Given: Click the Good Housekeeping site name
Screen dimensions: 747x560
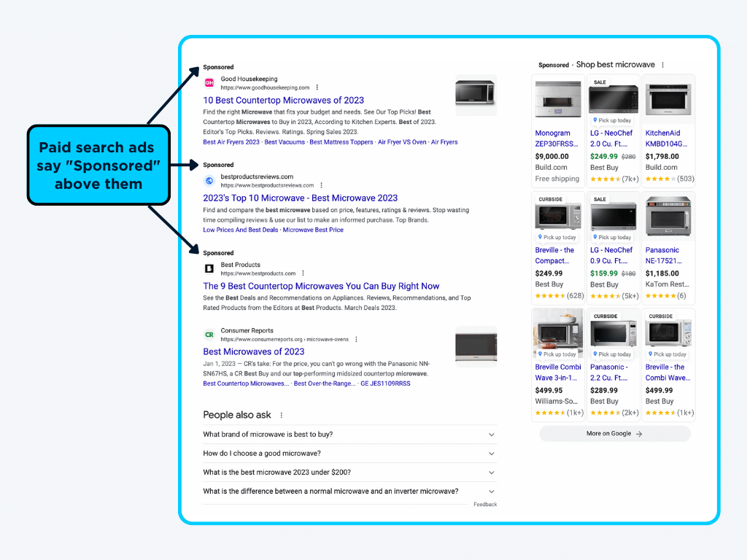Looking at the screenshot, I should point(249,79).
